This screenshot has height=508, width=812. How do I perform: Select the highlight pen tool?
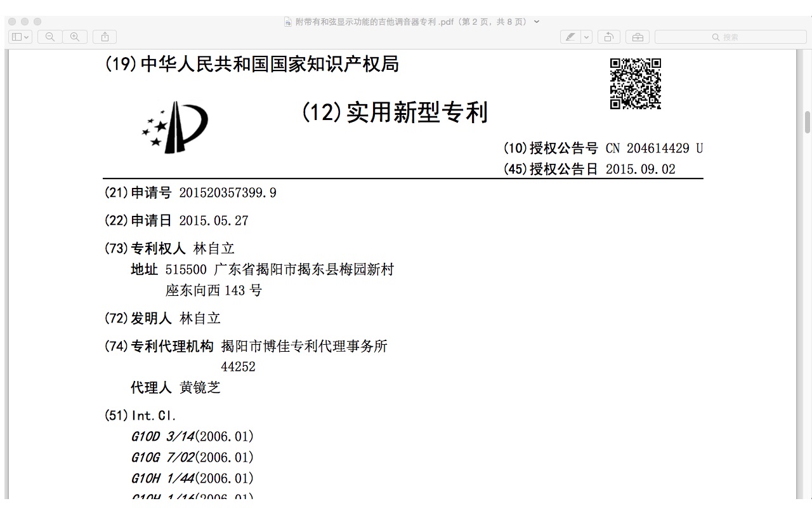coord(570,37)
